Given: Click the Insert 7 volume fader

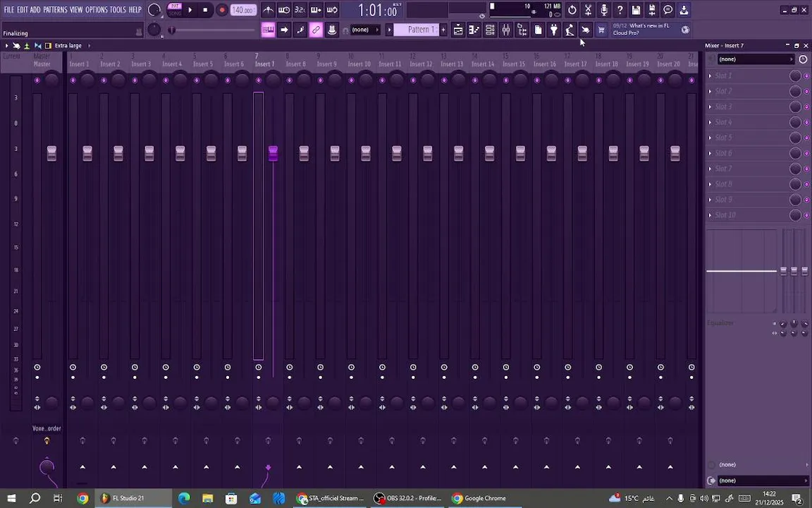Looking at the screenshot, I should coord(273,153).
